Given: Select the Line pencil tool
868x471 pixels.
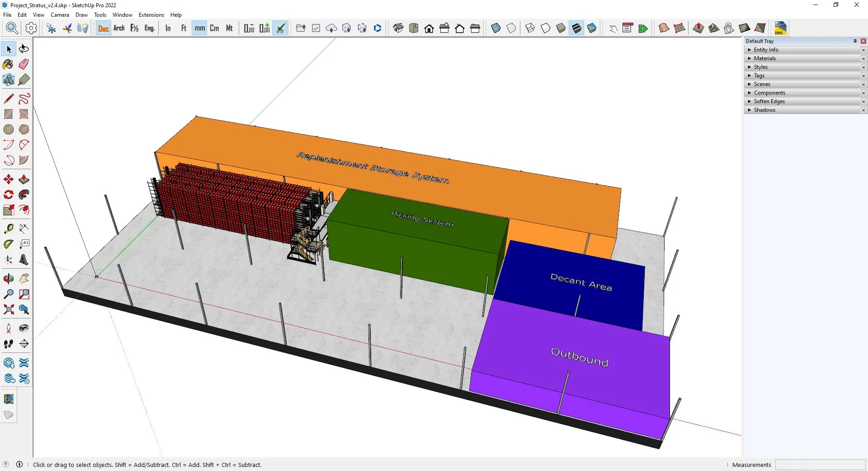Looking at the screenshot, I should [9, 99].
